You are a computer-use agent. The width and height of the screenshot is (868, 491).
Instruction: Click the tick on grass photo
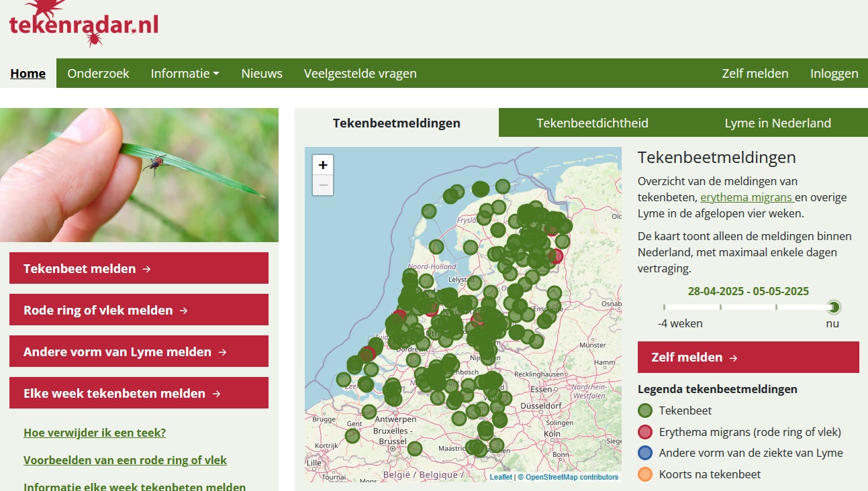(x=139, y=175)
